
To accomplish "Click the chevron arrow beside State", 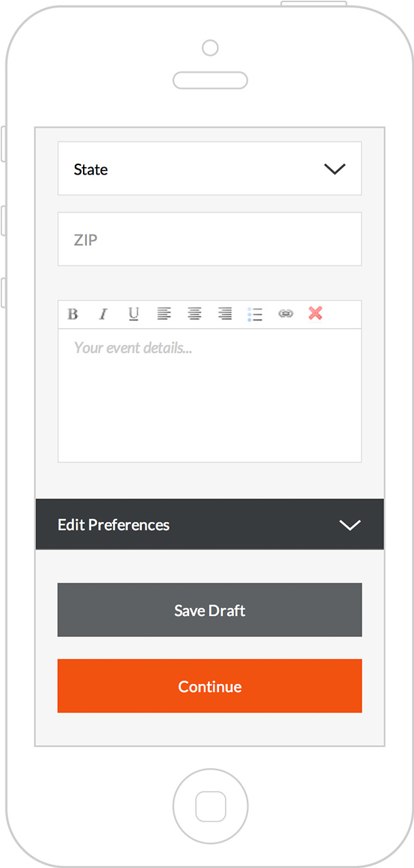I will 334,169.
